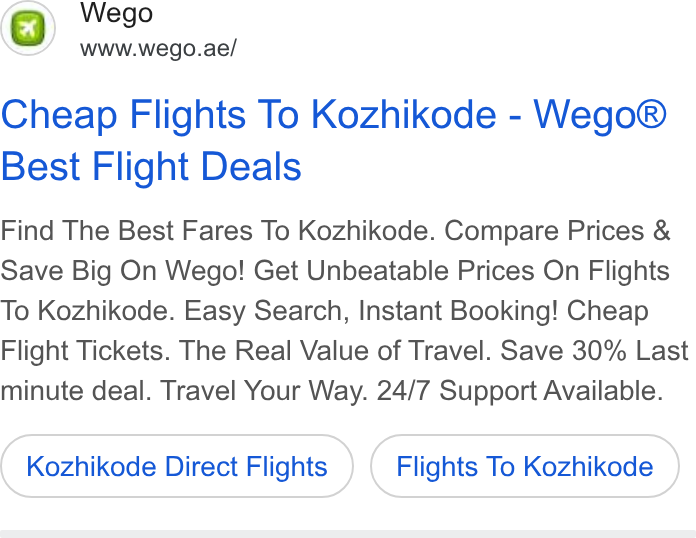Select the Flights To Kozhikode chip
Screen dimensions: 696x538
tap(525, 466)
